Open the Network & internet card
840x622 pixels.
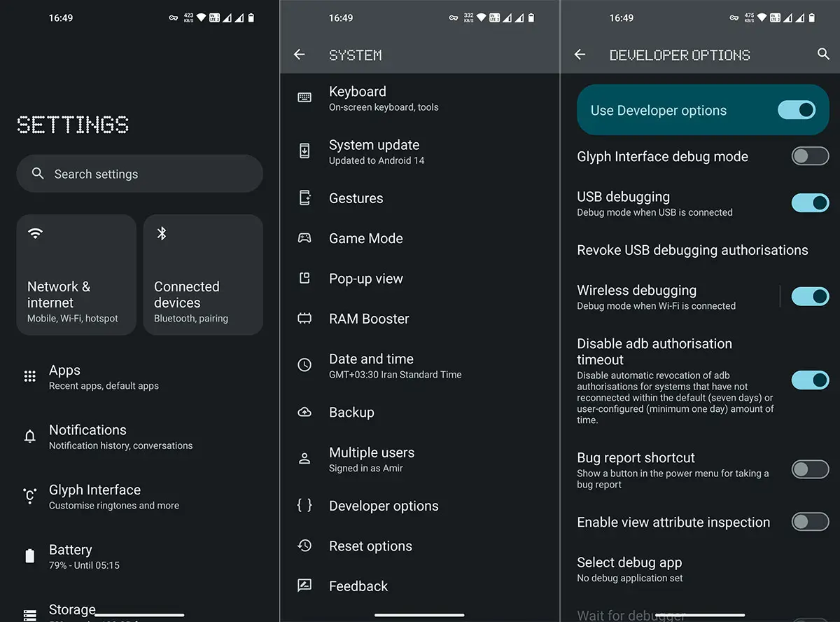pos(76,275)
